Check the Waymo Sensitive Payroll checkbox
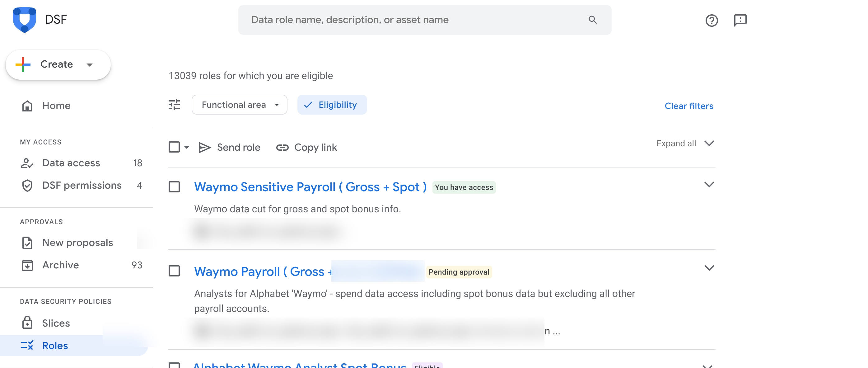 [x=174, y=187]
